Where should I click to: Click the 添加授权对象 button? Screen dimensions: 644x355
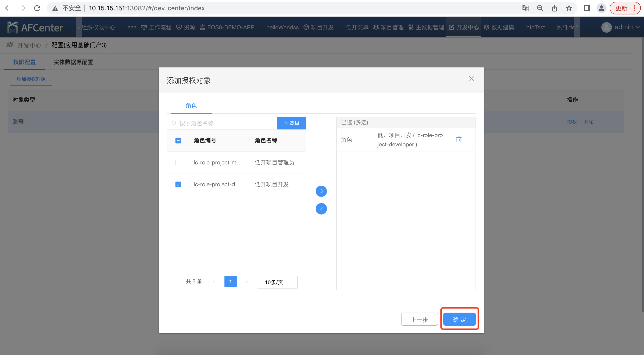31,79
